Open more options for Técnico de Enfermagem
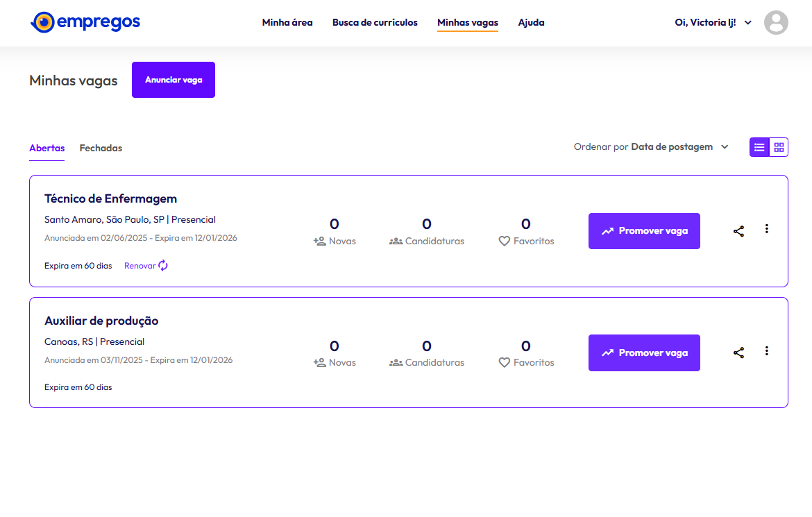Screen dimensions: 812x517 pos(766,229)
